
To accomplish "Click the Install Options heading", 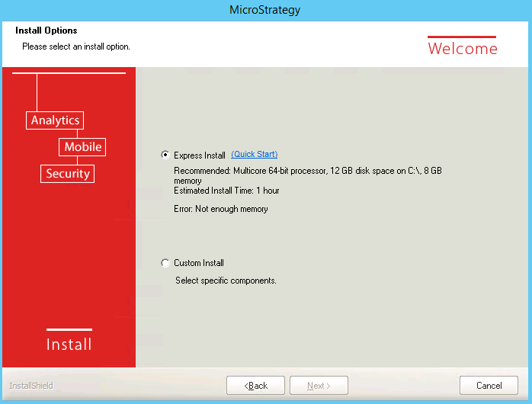I will [x=46, y=31].
